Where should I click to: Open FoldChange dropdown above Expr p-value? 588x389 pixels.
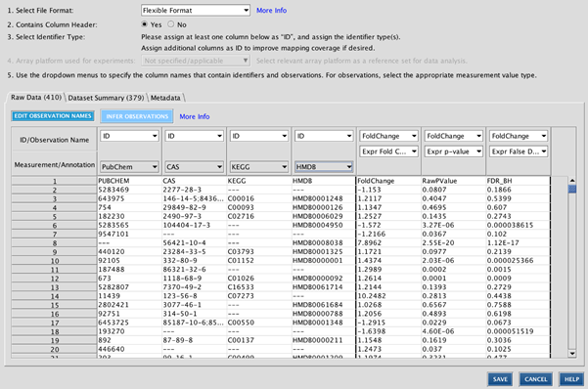pos(453,136)
